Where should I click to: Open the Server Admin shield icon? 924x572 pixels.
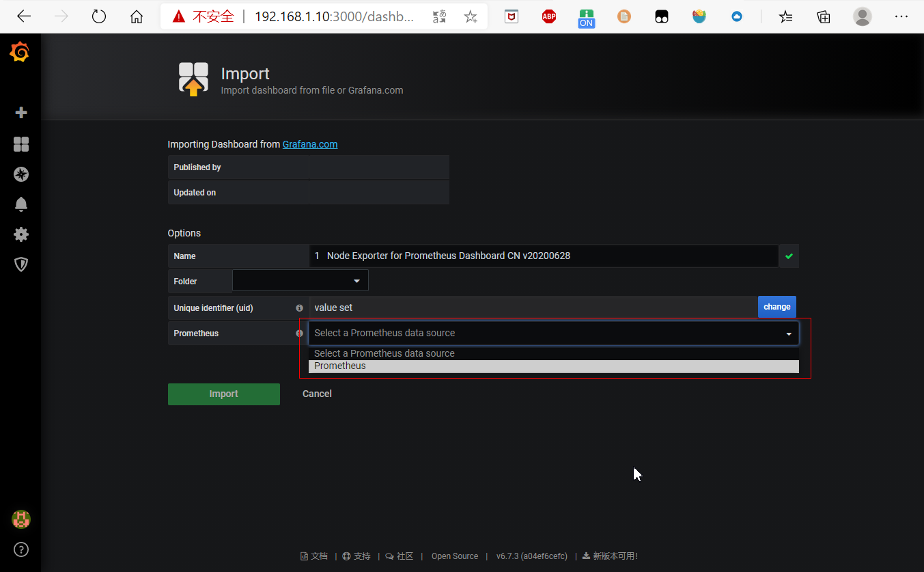point(21,264)
